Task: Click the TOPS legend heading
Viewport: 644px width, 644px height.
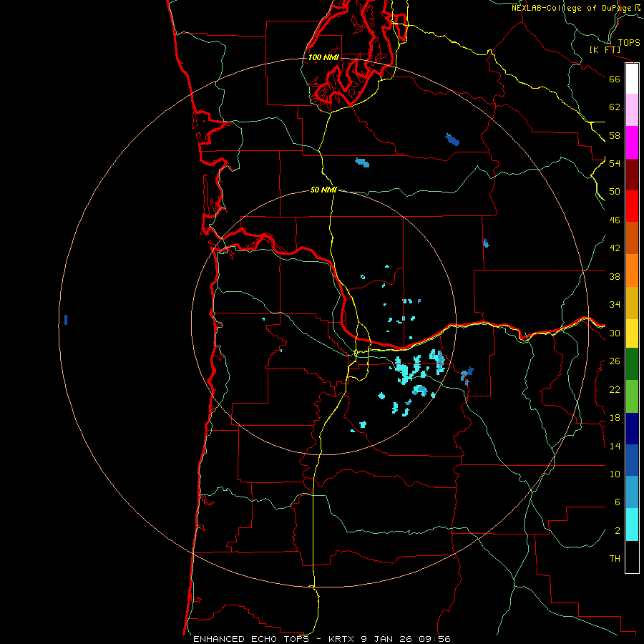Action: pyautogui.click(x=629, y=42)
